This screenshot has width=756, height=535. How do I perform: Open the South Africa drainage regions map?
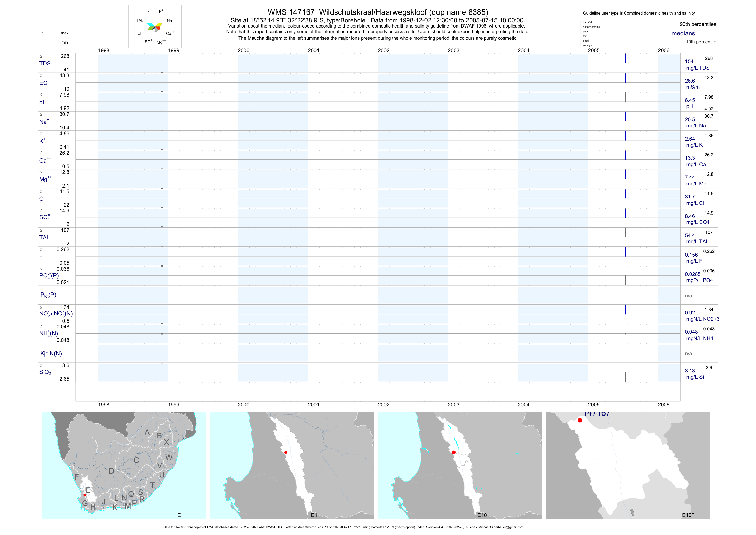pos(124,465)
